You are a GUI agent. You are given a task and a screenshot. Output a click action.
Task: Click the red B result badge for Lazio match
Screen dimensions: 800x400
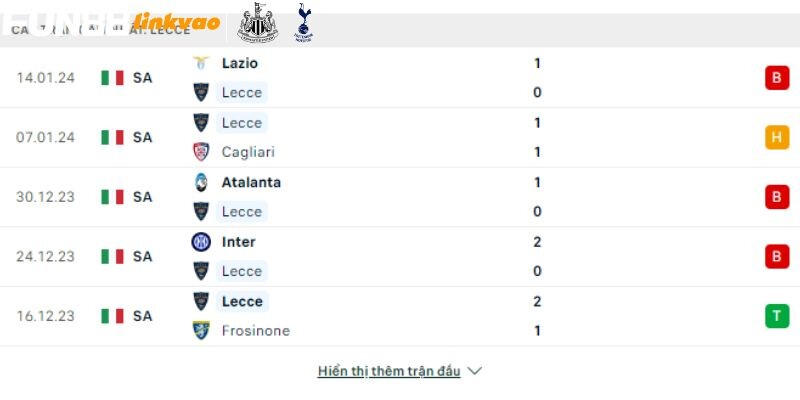click(x=777, y=78)
